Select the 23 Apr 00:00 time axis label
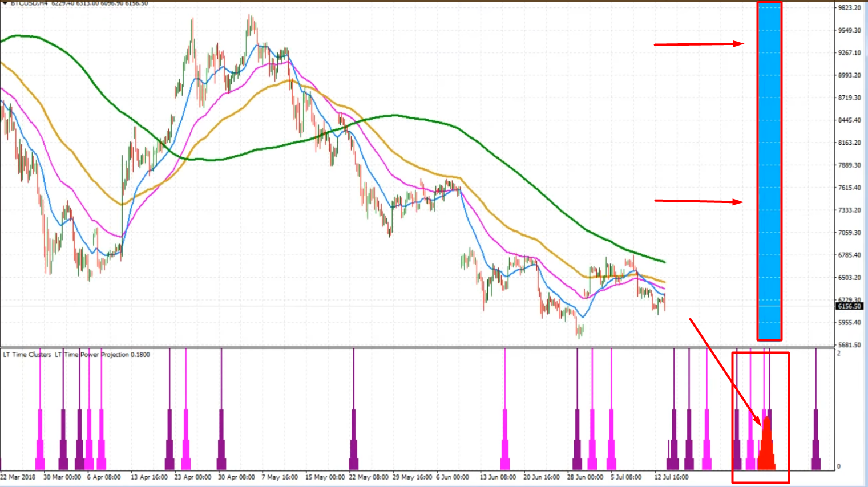 pos(193,477)
